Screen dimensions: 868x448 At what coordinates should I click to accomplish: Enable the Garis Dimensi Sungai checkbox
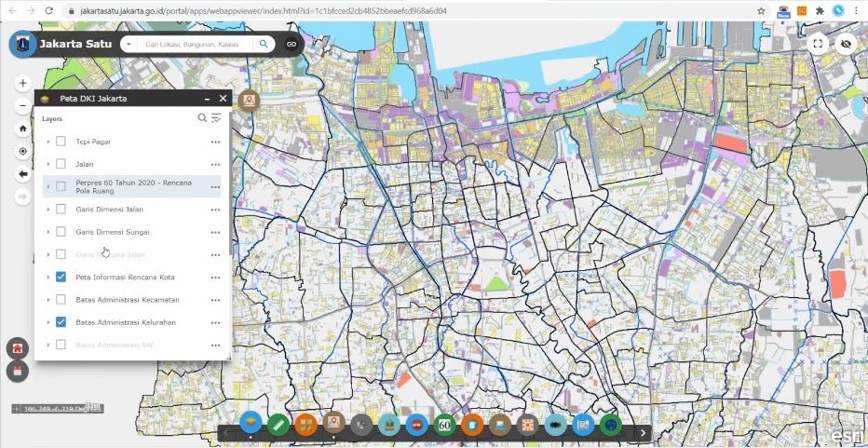click(61, 232)
